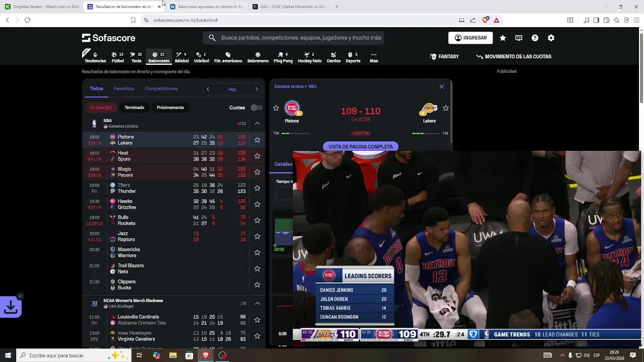This screenshot has width=644, height=362.
Task: Open the FANTASY link
Action: [445, 57]
